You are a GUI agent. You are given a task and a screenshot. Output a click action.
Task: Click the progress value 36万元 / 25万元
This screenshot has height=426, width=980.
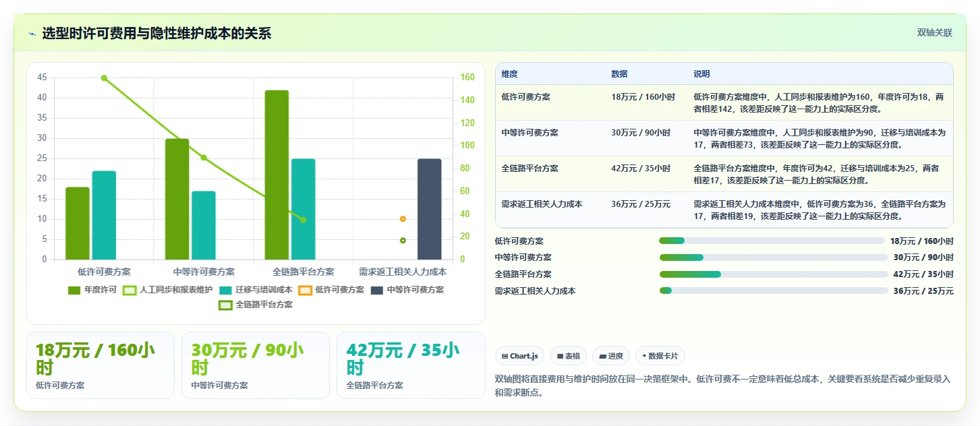click(923, 291)
